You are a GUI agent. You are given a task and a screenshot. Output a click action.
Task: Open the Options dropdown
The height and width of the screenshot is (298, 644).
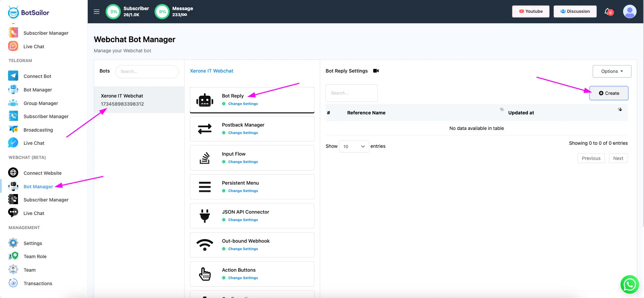pyautogui.click(x=612, y=71)
